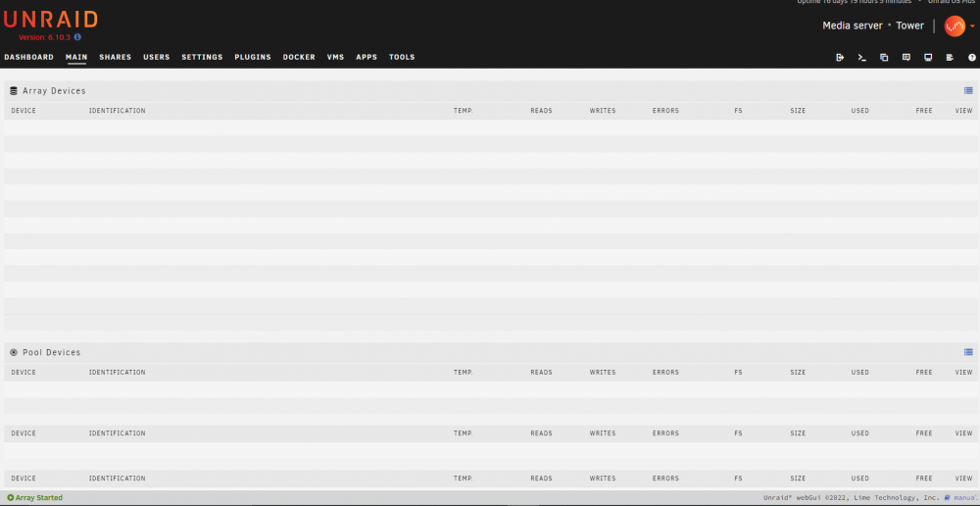980x506 pixels.
Task: Toggle the help question-mark icon
Action: point(972,58)
